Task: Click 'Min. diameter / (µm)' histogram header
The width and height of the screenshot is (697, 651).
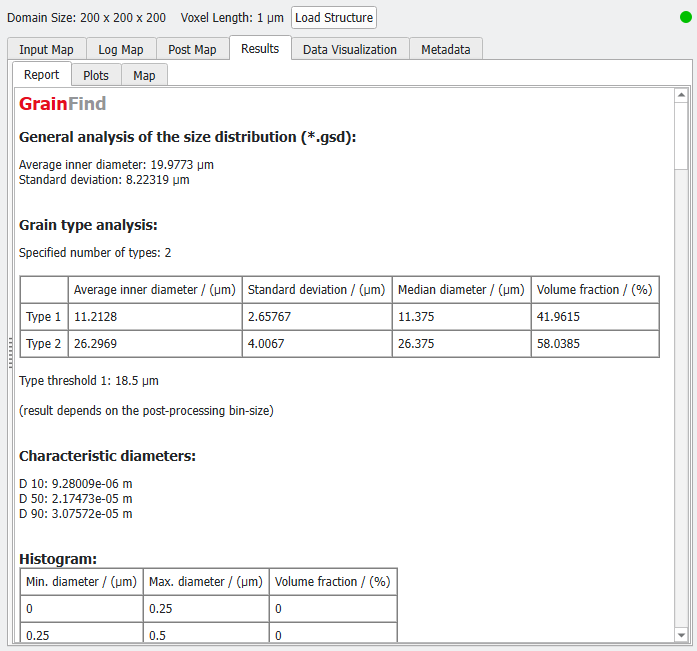Action: point(81,582)
